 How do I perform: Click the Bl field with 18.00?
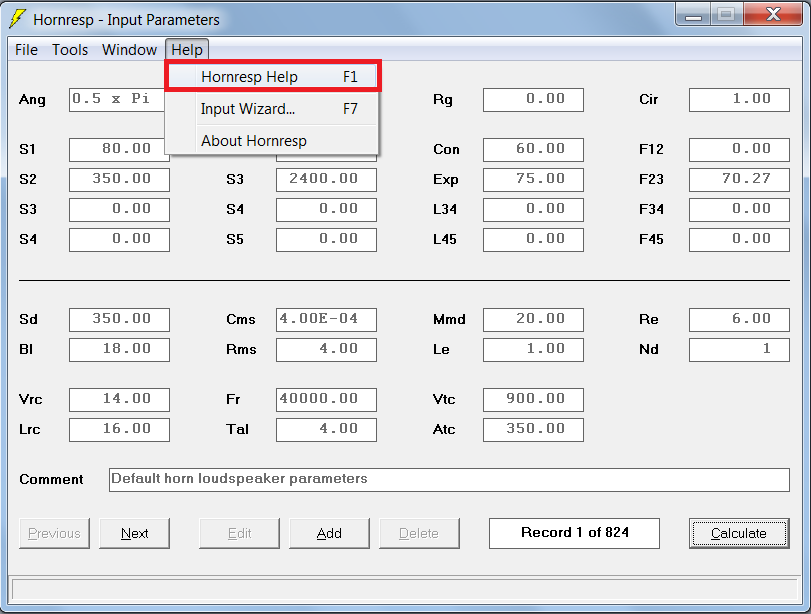click(x=119, y=350)
